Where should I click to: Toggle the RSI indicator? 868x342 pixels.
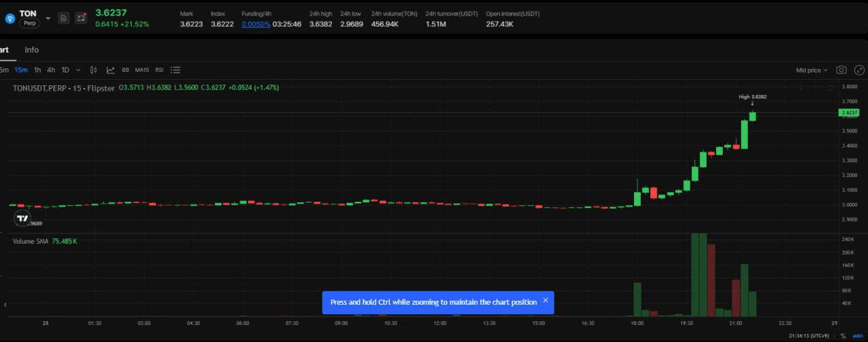point(159,70)
